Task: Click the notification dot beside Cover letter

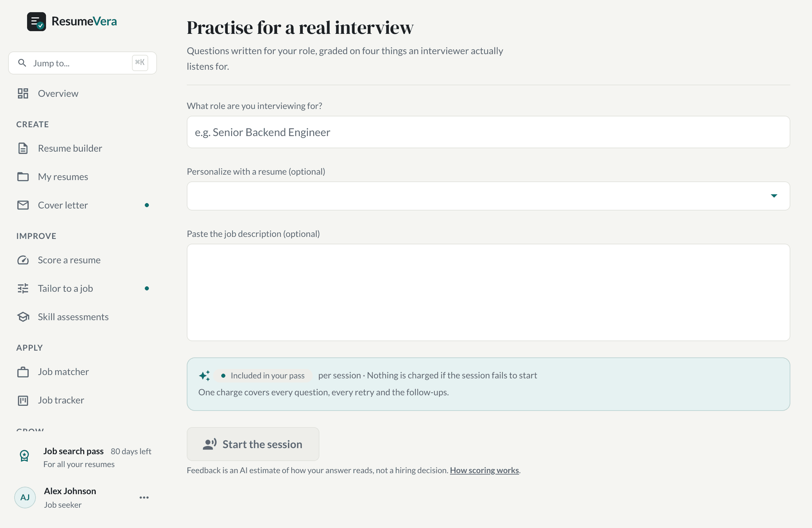Action: pos(147,205)
